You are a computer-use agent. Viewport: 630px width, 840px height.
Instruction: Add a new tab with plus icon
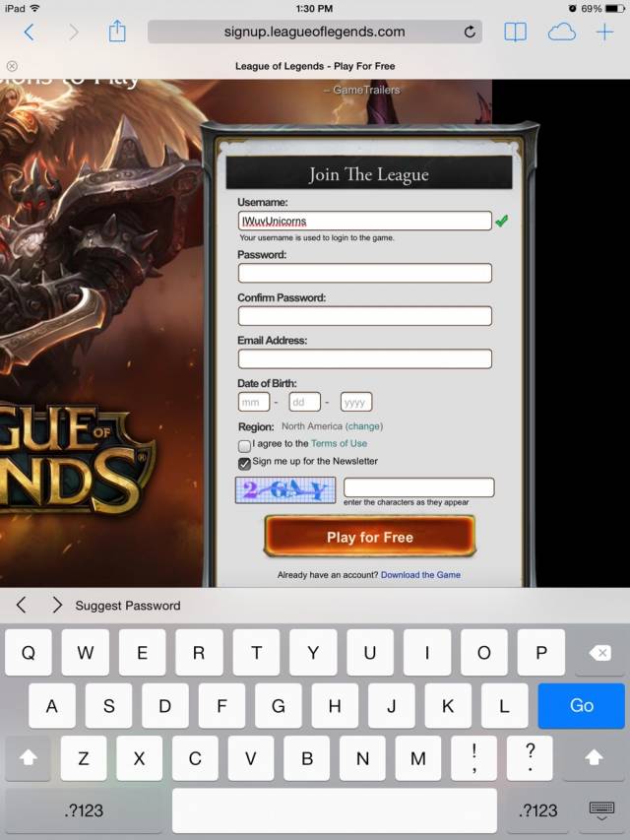pyautogui.click(x=604, y=32)
